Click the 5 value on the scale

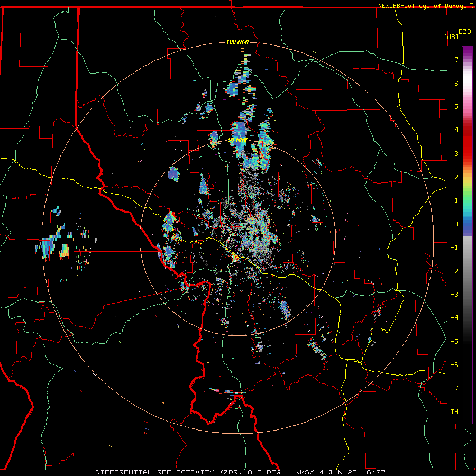pos(456,106)
